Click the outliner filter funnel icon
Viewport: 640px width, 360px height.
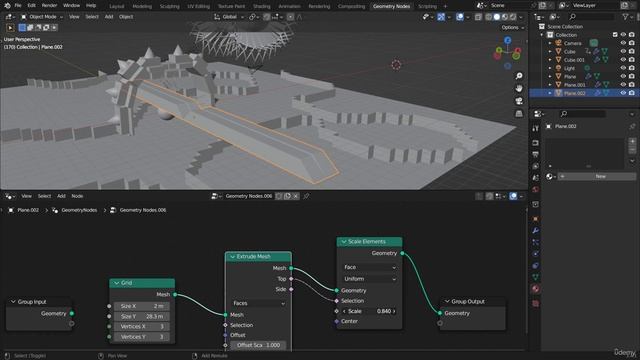pyautogui.click(x=625, y=17)
